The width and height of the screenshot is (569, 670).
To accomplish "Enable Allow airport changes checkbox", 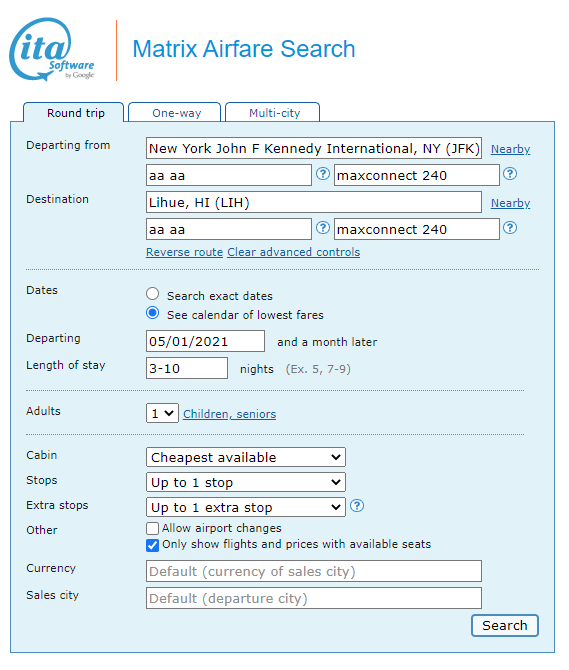I will pyautogui.click(x=153, y=529).
